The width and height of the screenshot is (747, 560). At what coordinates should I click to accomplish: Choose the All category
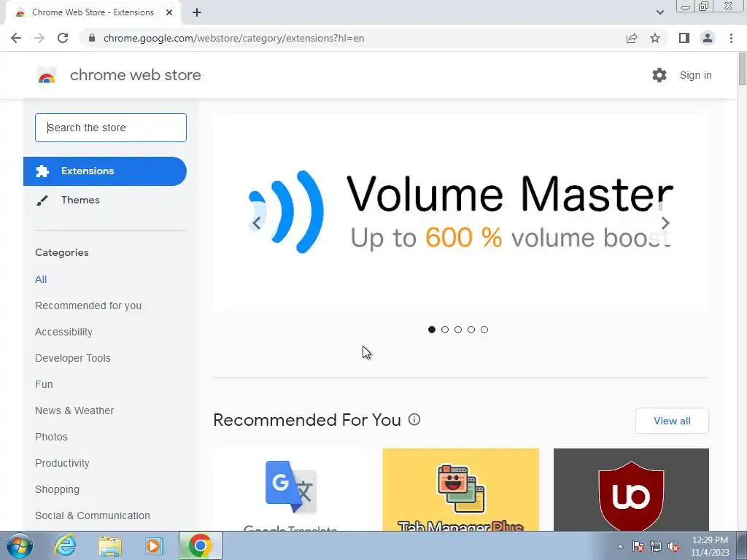[41, 279]
